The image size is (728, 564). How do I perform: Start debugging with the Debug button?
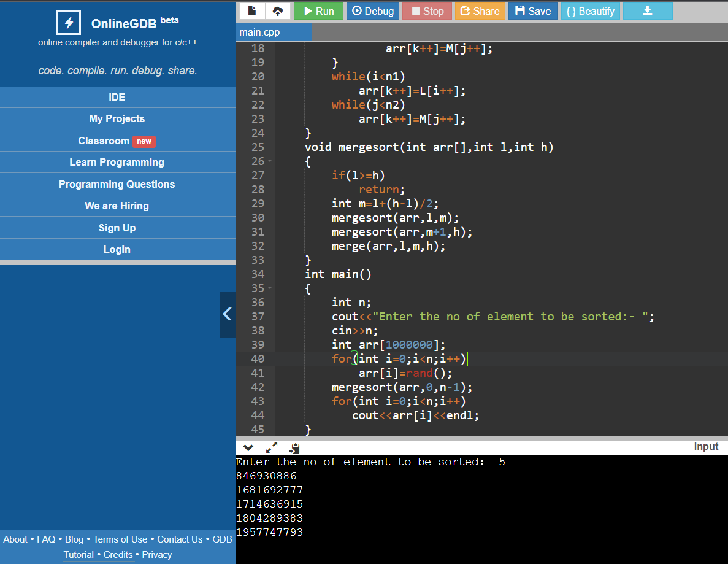point(373,11)
